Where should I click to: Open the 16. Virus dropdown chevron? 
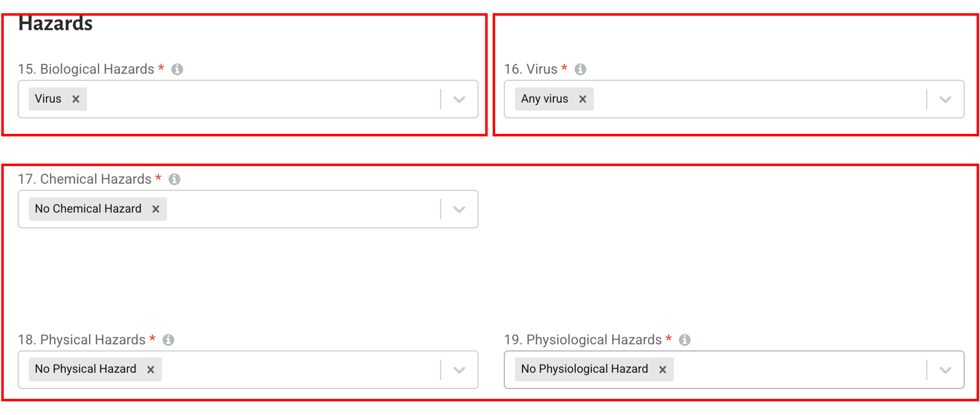945,100
